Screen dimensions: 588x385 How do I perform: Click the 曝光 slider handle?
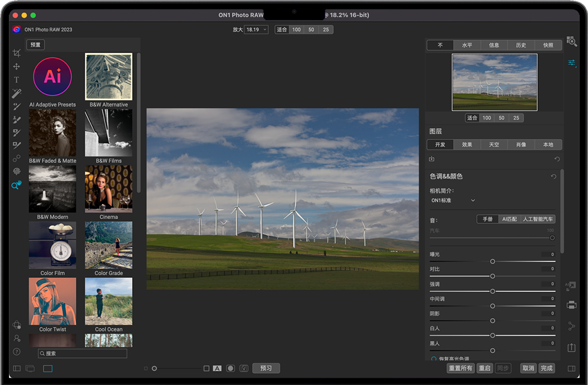click(x=492, y=261)
